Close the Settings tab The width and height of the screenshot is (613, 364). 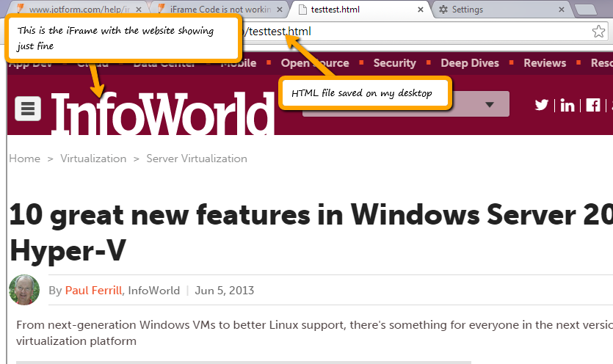562,10
